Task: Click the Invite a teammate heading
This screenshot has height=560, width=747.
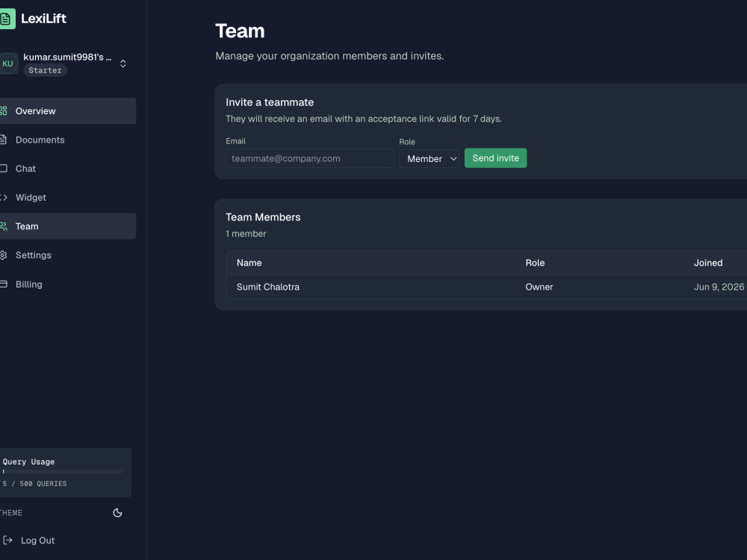Action: click(270, 102)
